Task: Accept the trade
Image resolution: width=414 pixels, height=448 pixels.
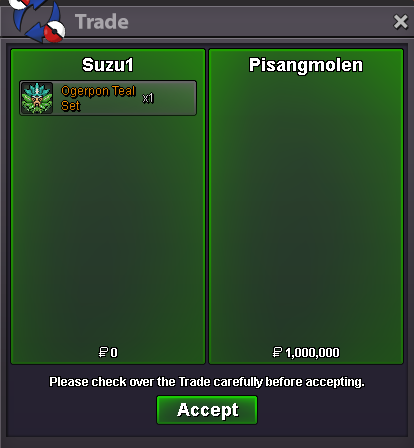Action: (x=207, y=410)
